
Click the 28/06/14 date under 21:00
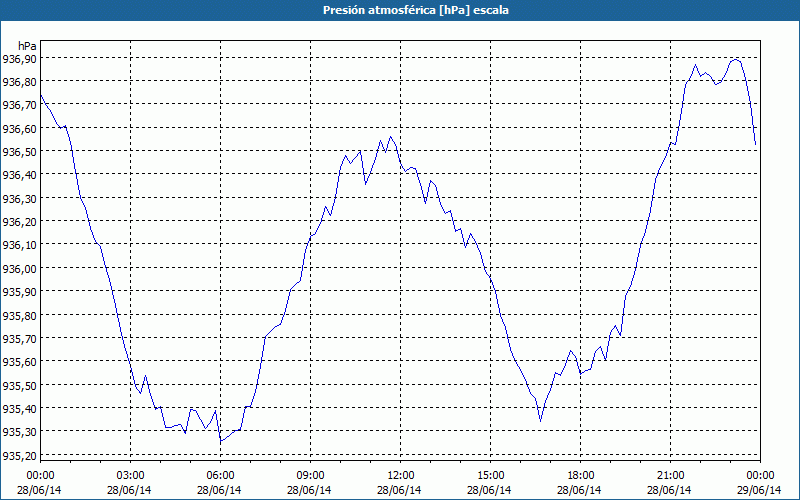pyautogui.click(x=669, y=490)
